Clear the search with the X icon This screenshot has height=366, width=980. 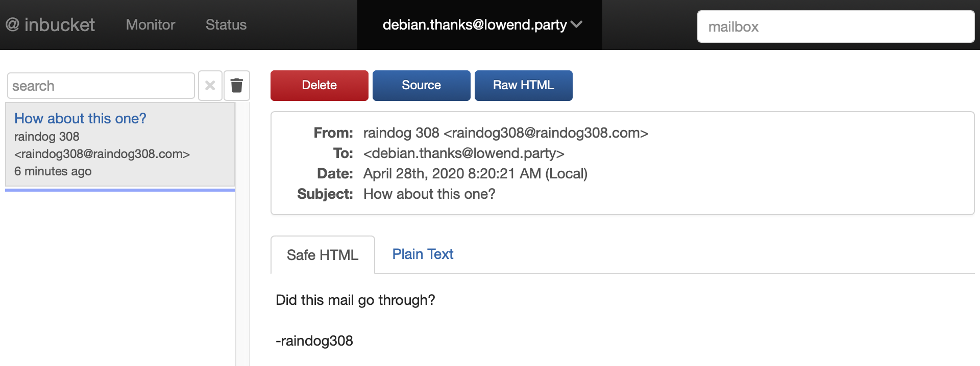coord(210,85)
